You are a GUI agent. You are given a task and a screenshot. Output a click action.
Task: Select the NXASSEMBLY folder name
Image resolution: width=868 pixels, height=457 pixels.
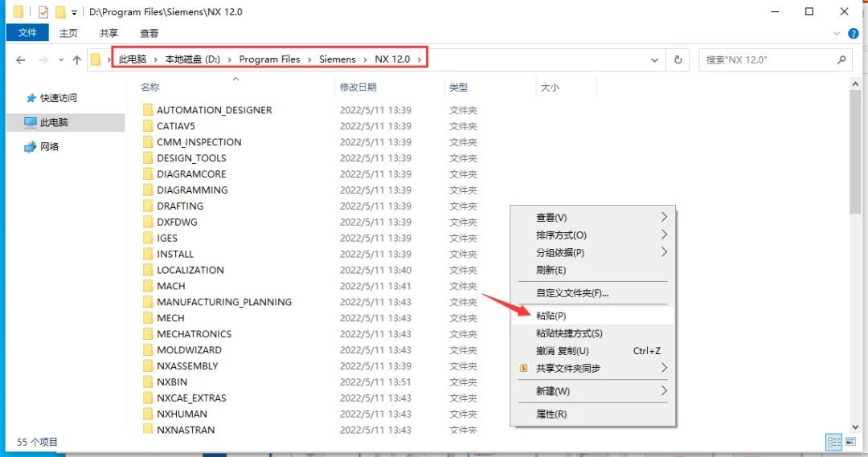point(187,366)
